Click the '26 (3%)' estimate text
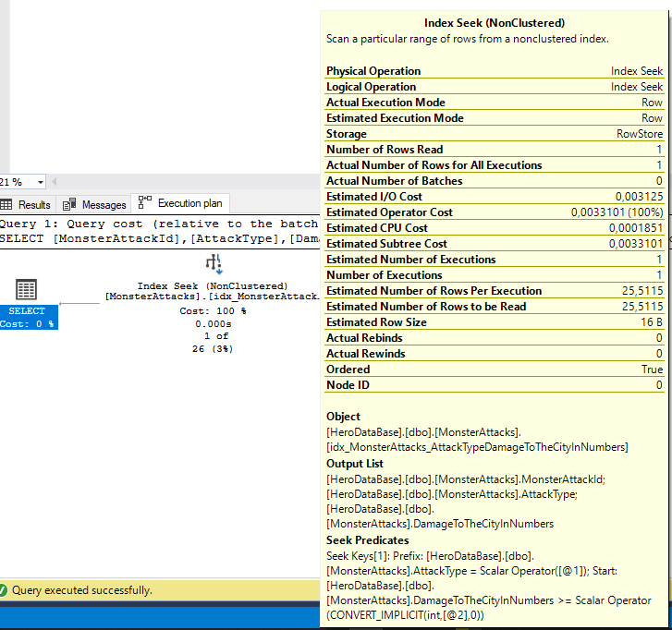The height and width of the screenshot is (630, 672). click(213, 349)
